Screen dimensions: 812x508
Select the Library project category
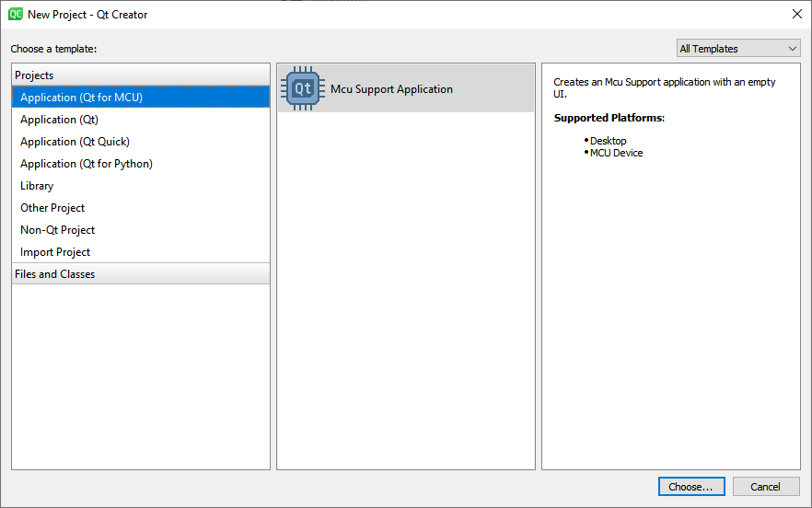point(37,186)
